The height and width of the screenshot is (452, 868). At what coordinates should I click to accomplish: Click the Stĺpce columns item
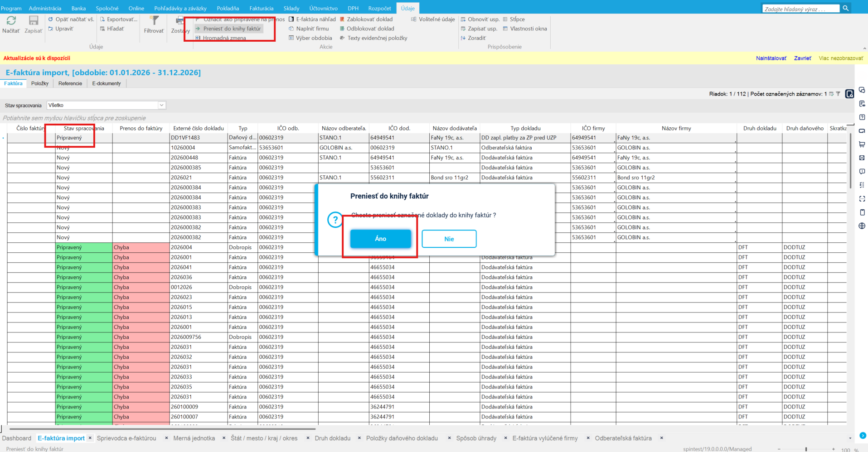(514, 19)
